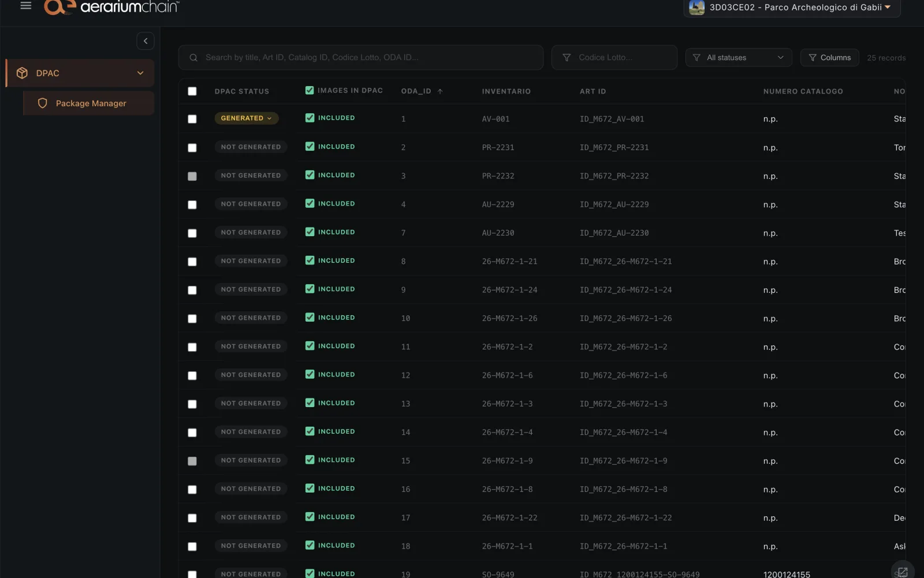This screenshot has width=924, height=578.
Task: Select row checkbox for 26-M672-1-22
Action: pyautogui.click(x=192, y=518)
